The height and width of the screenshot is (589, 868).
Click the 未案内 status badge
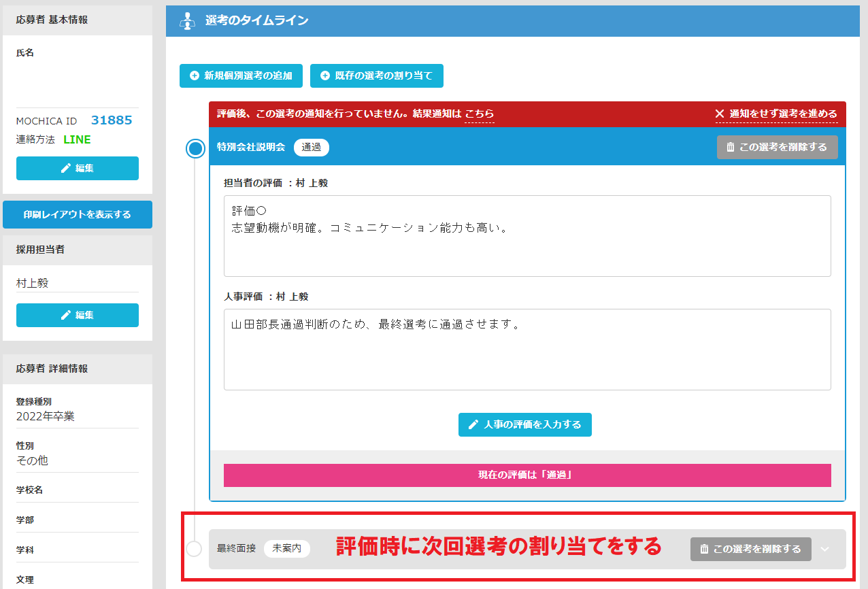point(286,549)
